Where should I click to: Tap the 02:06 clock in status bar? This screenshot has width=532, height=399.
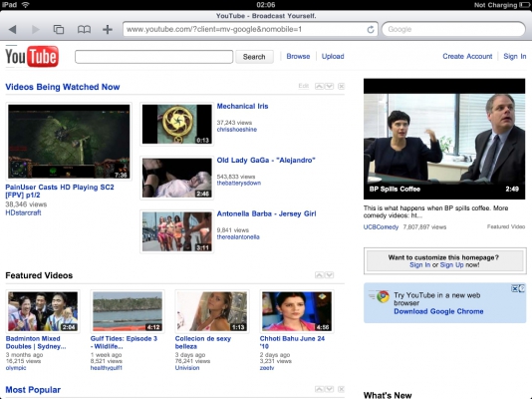pyautogui.click(x=266, y=4)
